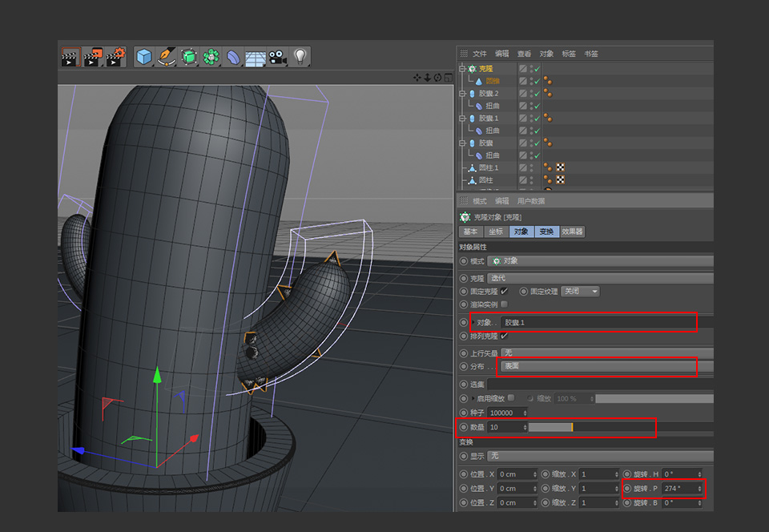
Task: Click the 数量 slider bar set to 10
Action: [553, 427]
